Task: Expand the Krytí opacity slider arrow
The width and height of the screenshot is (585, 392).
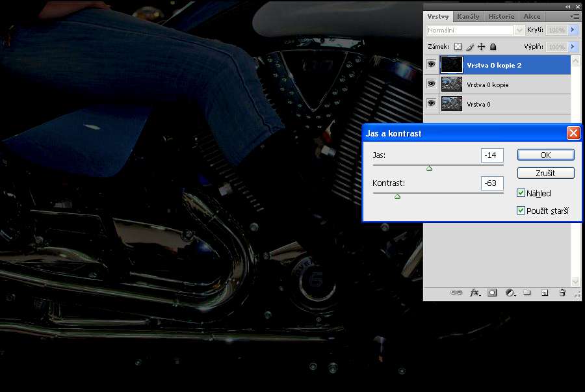Action: [x=572, y=30]
